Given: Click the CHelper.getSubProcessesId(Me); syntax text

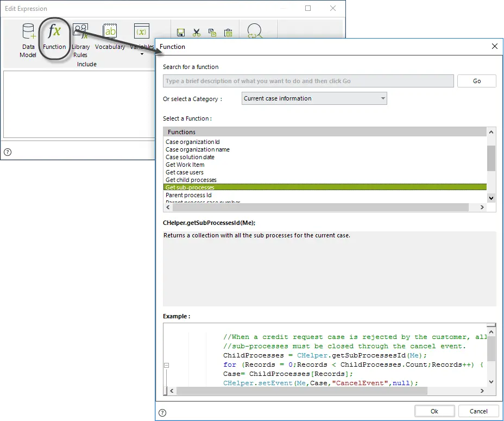Looking at the screenshot, I should (209, 223).
